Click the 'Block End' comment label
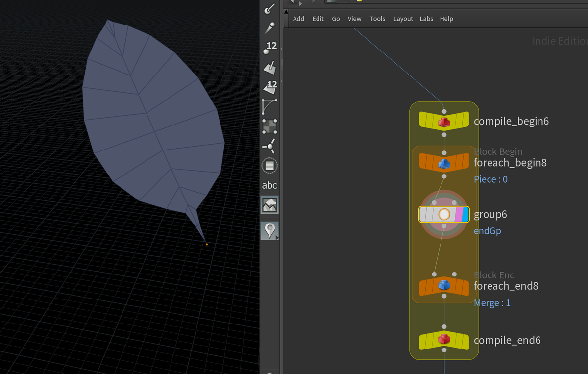Viewport: 588px width, 374px height. pyautogui.click(x=494, y=275)
